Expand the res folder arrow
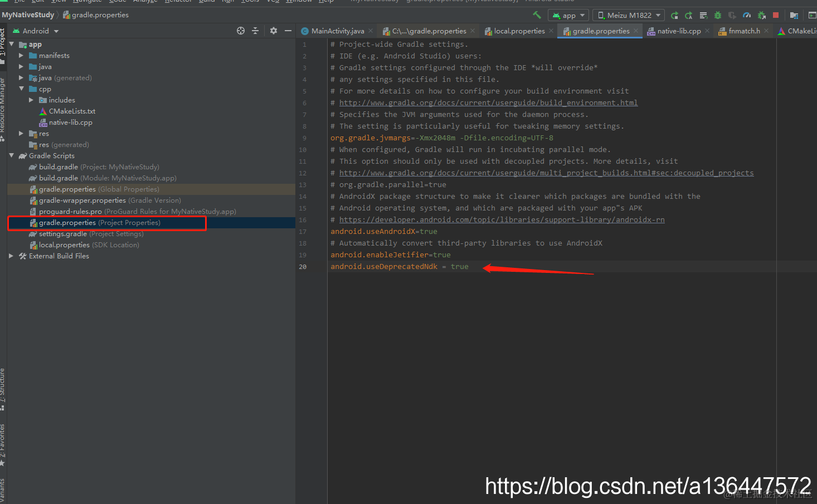Viewport: 817px width, 504px height. (x=21, y=134)
